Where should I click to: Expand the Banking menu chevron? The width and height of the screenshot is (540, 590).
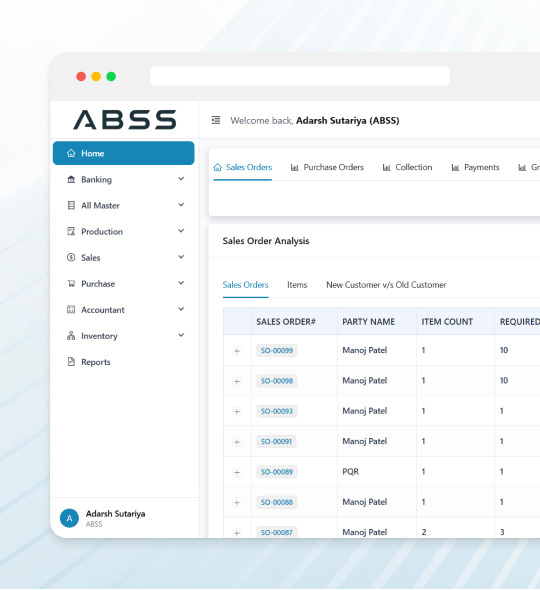(x=181, y=179)
